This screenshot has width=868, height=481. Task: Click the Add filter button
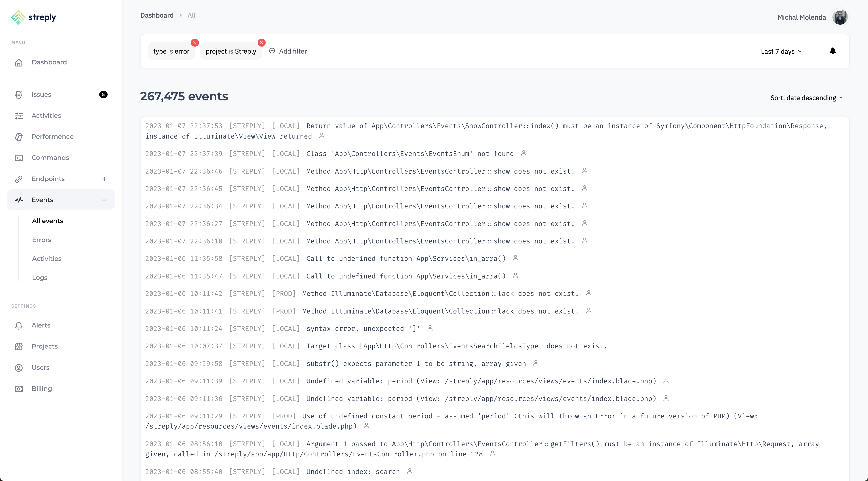(x=288, y=51)
